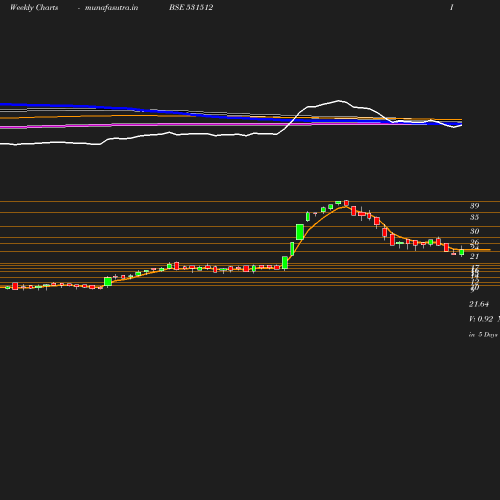This screenshot has height=500, width=500.
Task: Click the last green candle at chart end
Action: [462, 252]
